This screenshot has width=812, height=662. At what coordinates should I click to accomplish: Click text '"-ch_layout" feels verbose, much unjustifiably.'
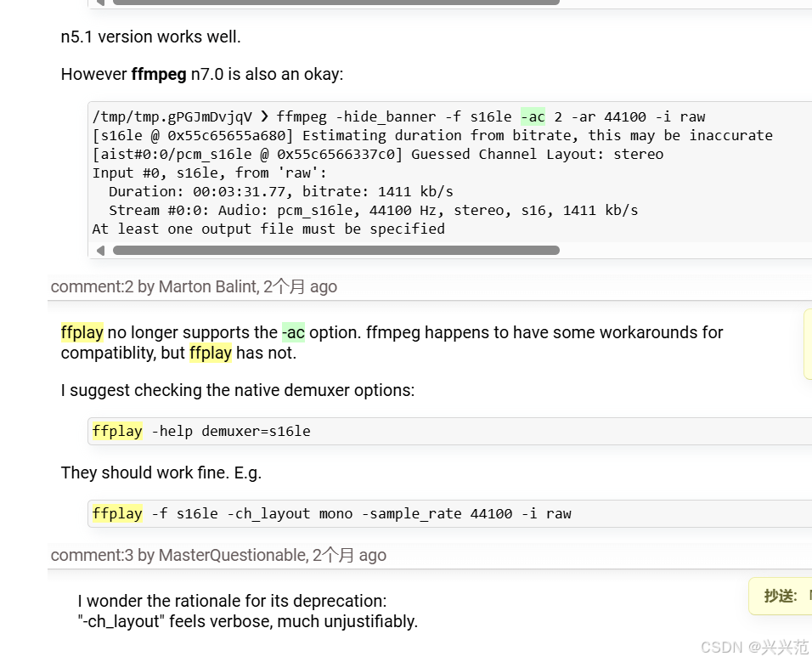point(247,621)
